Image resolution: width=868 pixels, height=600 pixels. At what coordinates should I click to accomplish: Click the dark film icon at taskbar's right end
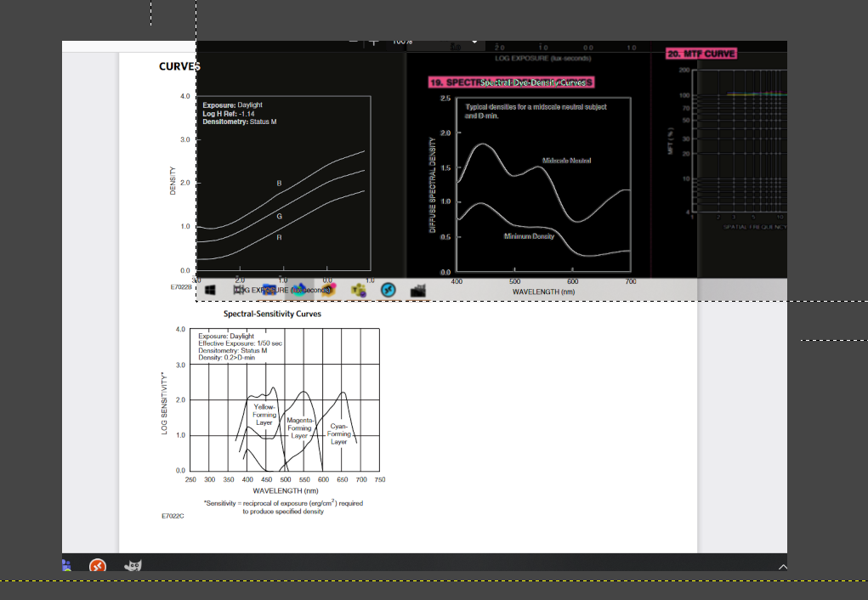[417, 289]
